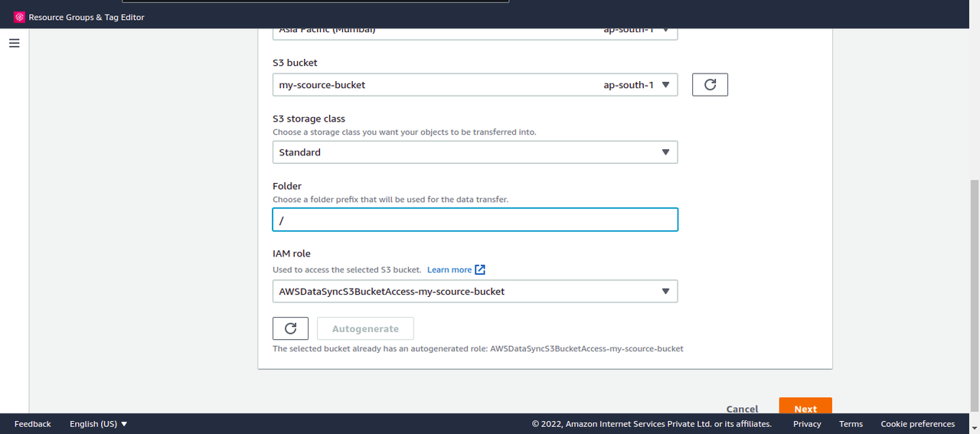Open the English (US) language selector
This screenshot has width=980, height=434.
pos(99,424)
